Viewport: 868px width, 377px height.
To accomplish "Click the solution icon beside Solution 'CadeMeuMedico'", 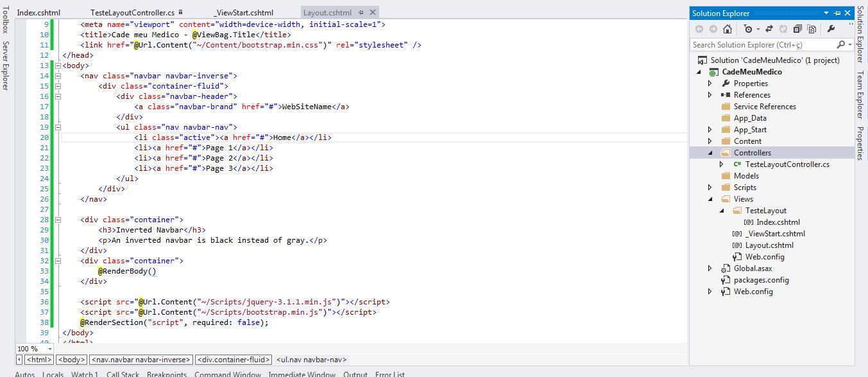I will 702,60.
